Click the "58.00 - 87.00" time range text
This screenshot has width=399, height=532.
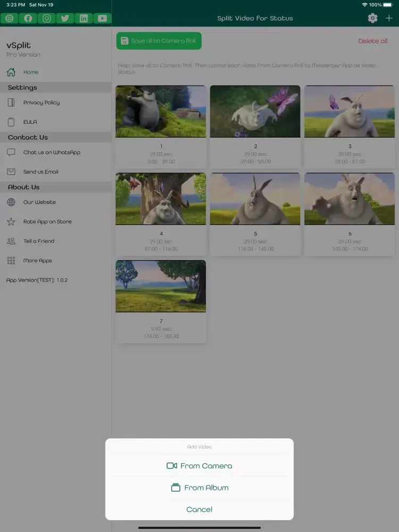pos(350,162)
